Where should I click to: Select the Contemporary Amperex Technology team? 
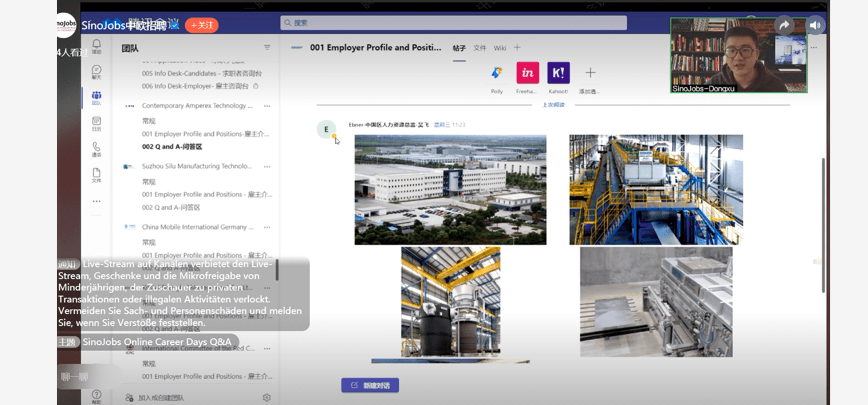pos(197,106)
